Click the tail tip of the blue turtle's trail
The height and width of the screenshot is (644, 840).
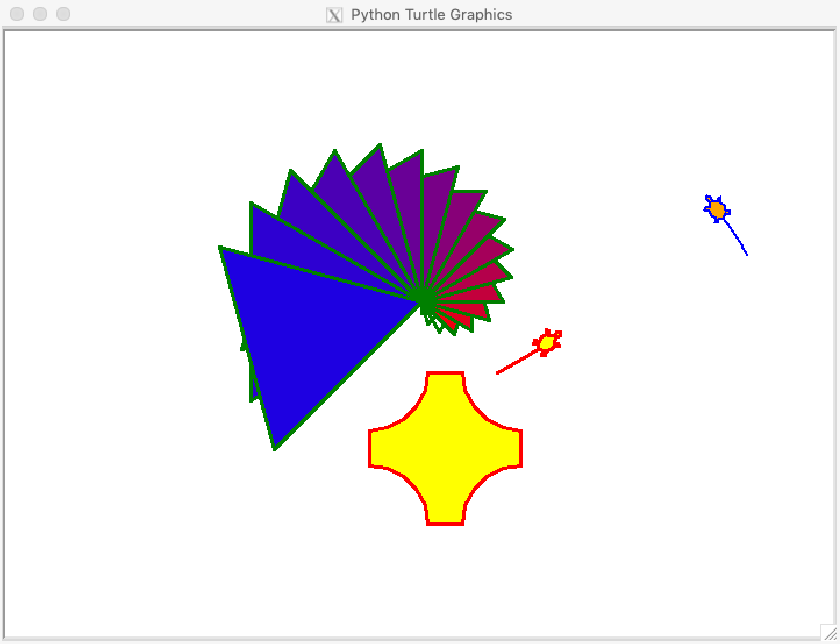(x=747, y=255)
